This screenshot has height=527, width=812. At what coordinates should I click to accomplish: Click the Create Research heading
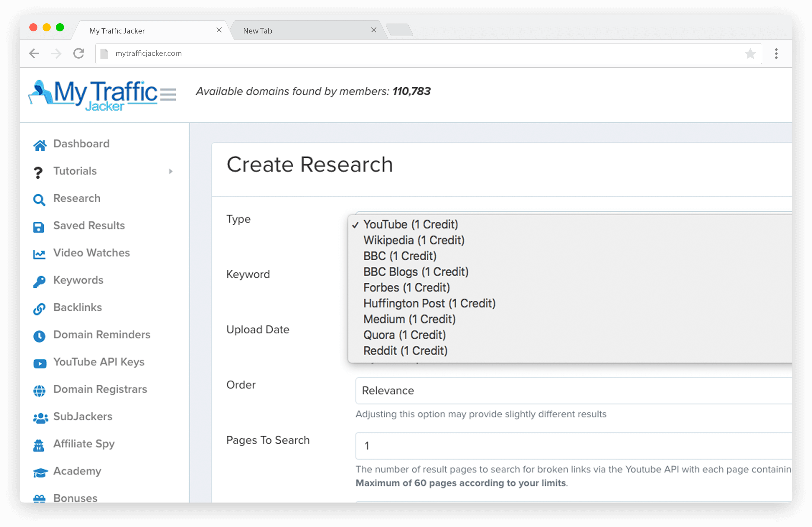click(310, 165)
